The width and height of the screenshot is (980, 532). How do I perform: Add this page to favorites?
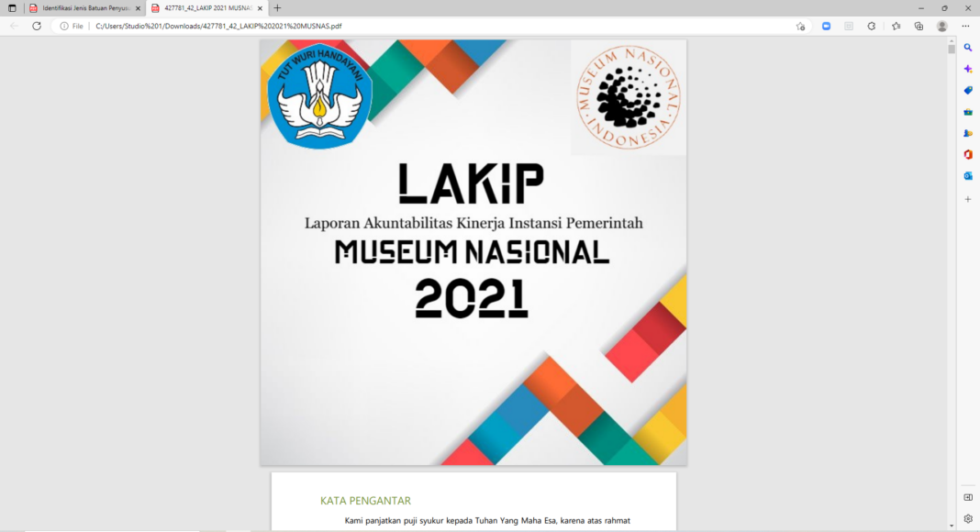click(x=801, y=27)
